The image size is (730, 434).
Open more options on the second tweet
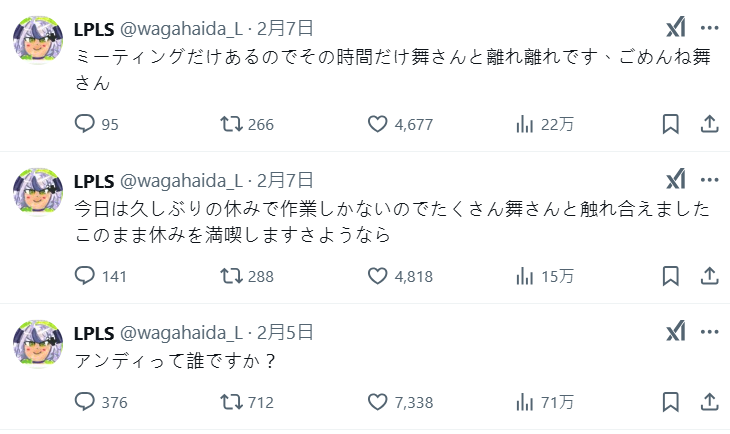(x=709, y=180)
